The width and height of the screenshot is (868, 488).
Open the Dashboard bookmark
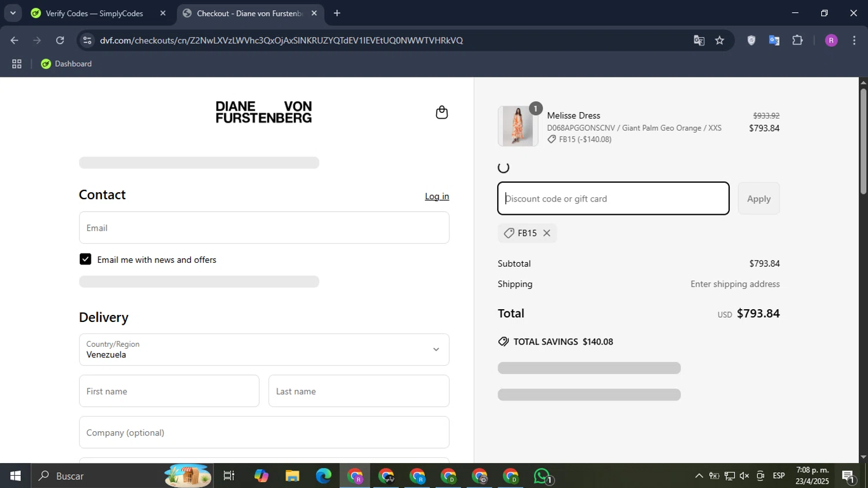click(66, 64)
